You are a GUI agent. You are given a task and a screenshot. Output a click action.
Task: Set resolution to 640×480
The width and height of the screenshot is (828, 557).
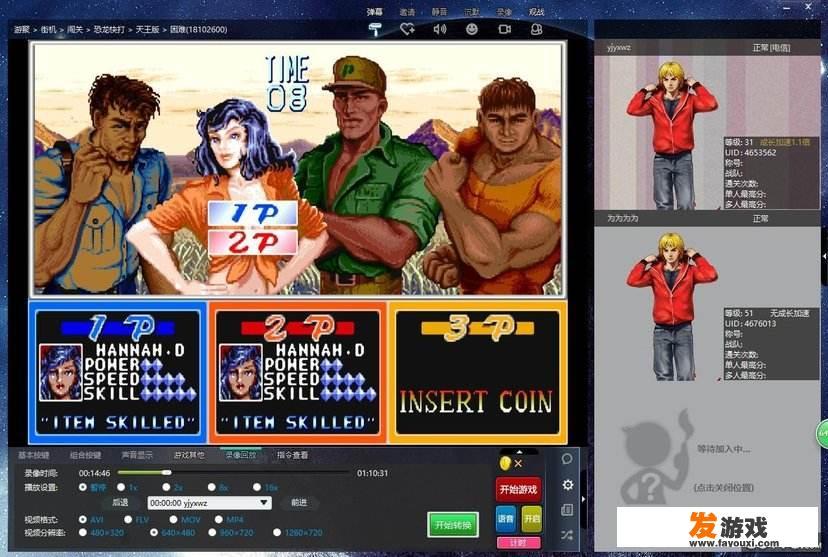click(154, 533)
